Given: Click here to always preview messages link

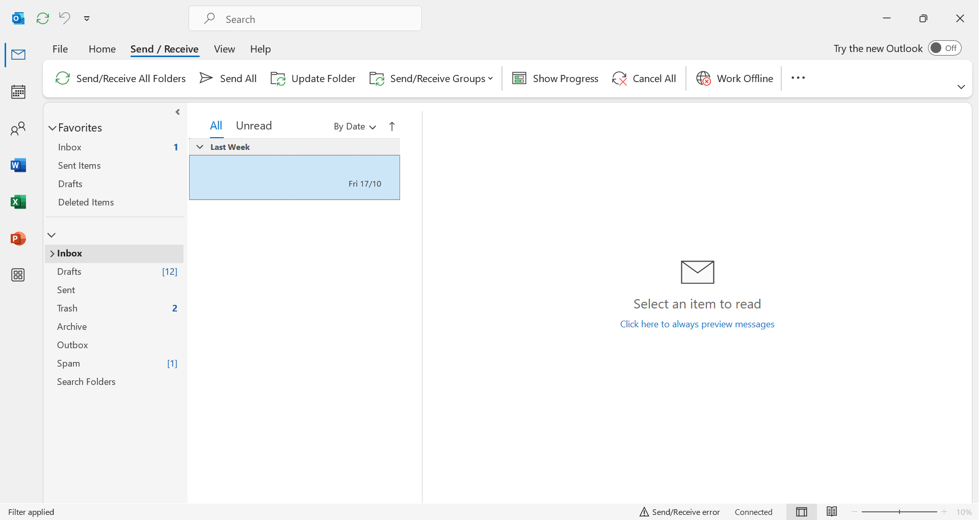Looking at the screenshot, I should pyautogui.click(x=697, y=324).
